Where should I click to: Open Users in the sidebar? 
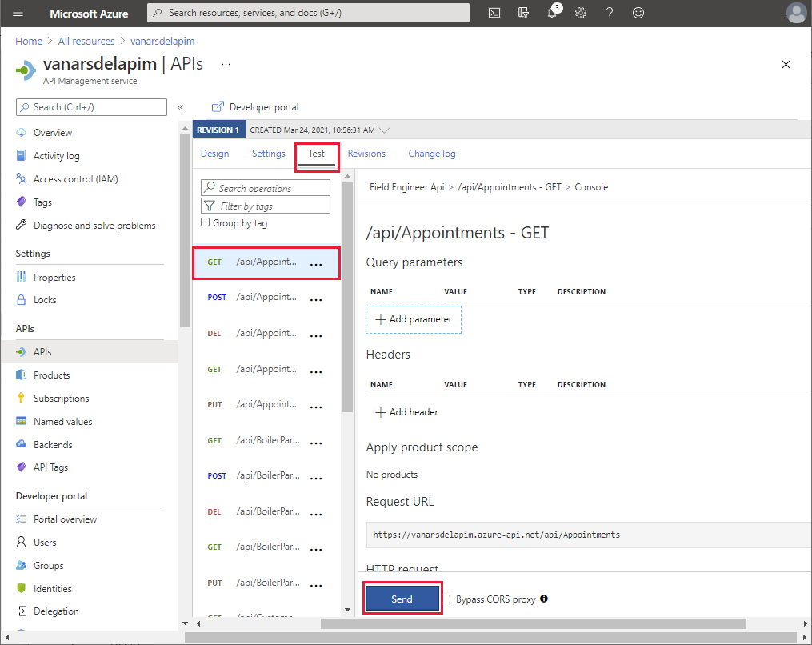[x=45, y=543]
